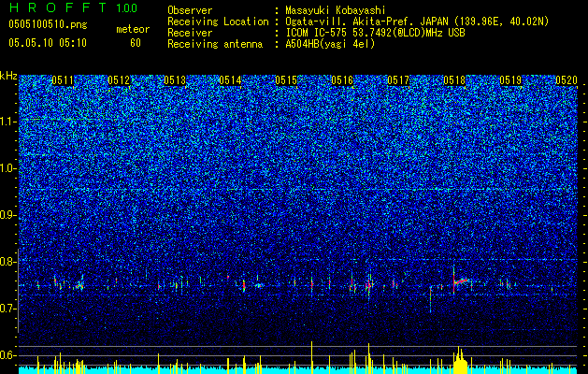This screenshot has width=588, height=374.
Task: Click the 0515 time marker
Action: [x=286, y=80]
